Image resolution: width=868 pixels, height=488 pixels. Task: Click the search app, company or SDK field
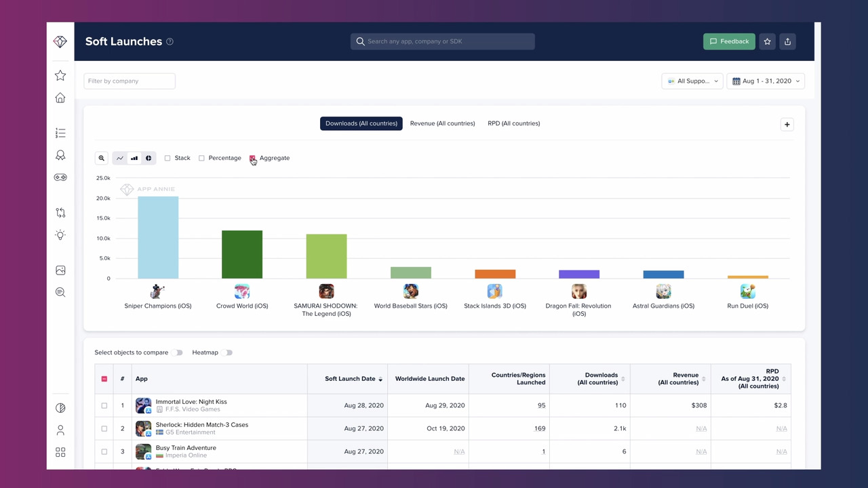443,41
